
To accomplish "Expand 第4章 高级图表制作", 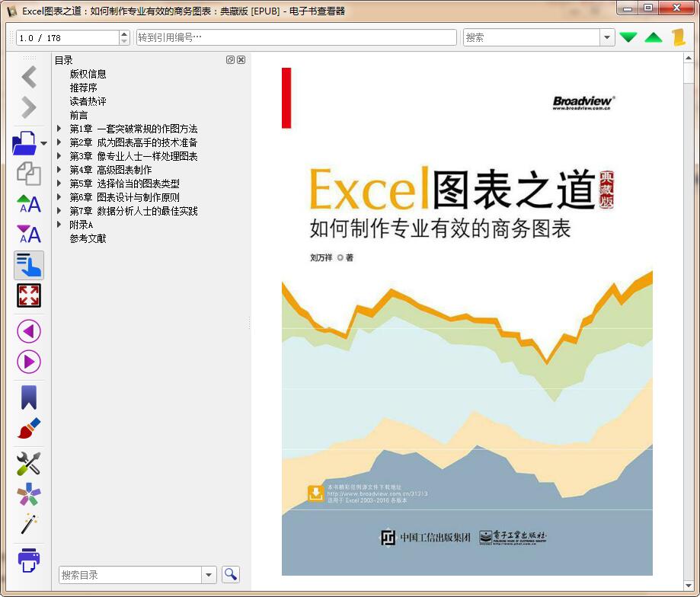I will coord(59,170).
